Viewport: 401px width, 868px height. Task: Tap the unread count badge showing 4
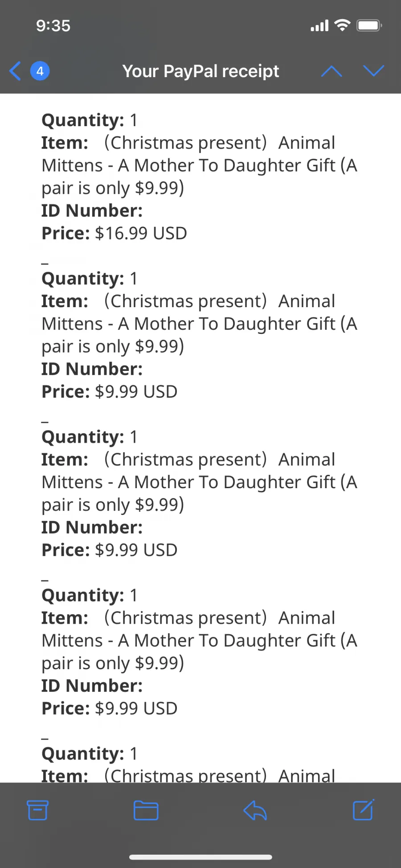pyautogui.click(x=40, y=71)
